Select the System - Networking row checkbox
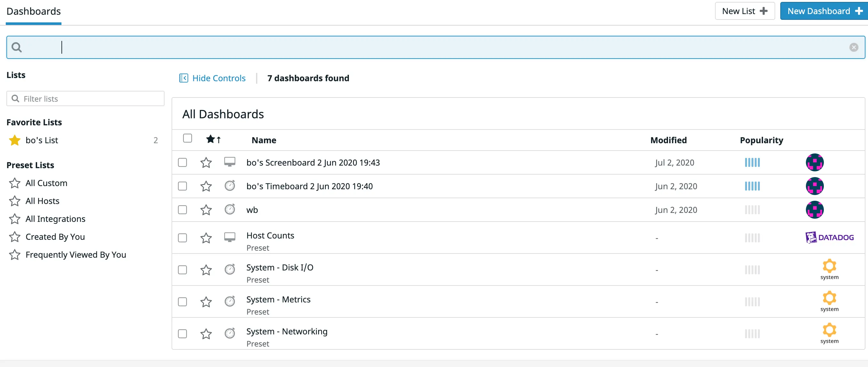The height and width of the screenshot is (367, 868). coord(182,334)
